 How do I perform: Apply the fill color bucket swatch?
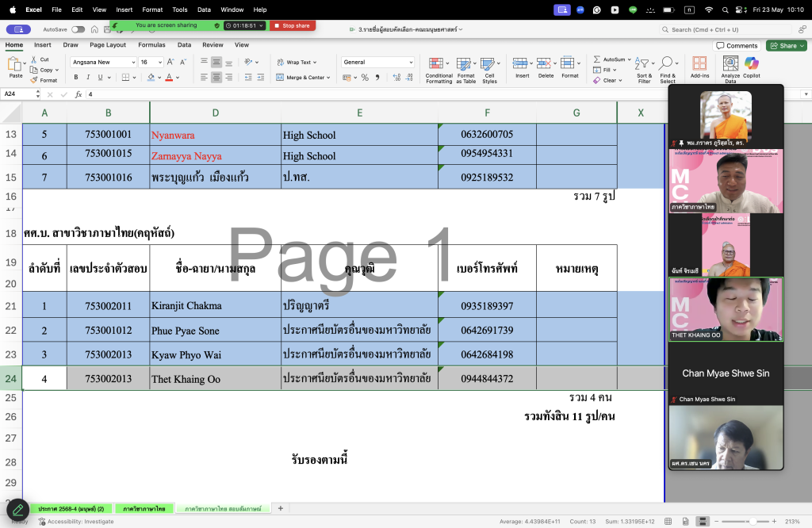point(151,77)
